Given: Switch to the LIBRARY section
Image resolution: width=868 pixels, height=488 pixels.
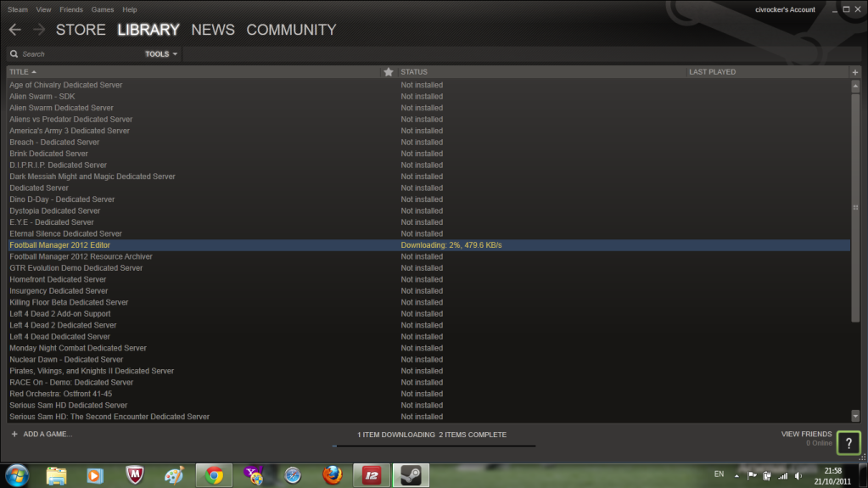Looking at the screenshot, I should (148, 30).
